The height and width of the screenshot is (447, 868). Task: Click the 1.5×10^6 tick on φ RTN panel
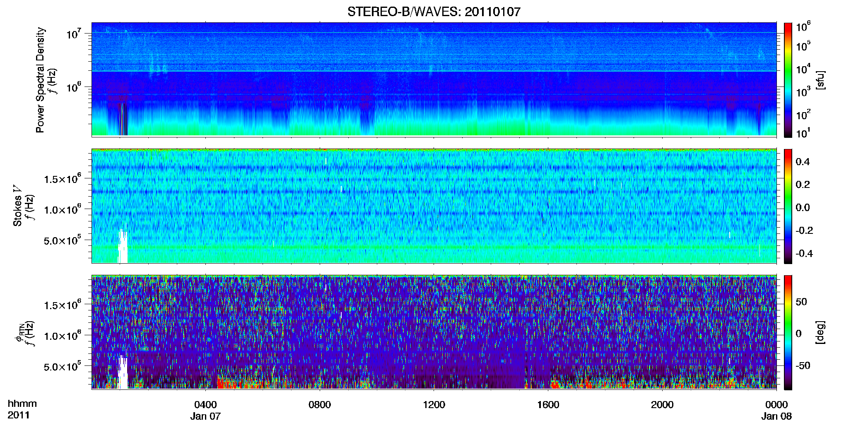63,305
